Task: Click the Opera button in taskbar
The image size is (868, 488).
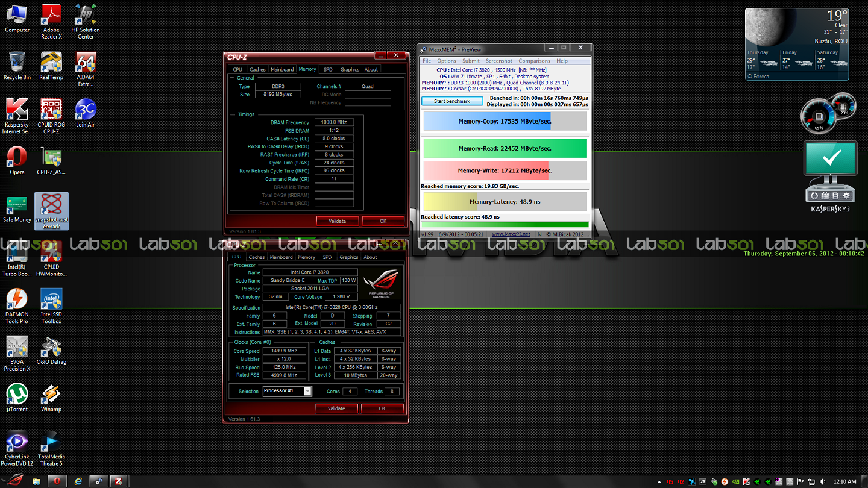Action: coord(57,481)
